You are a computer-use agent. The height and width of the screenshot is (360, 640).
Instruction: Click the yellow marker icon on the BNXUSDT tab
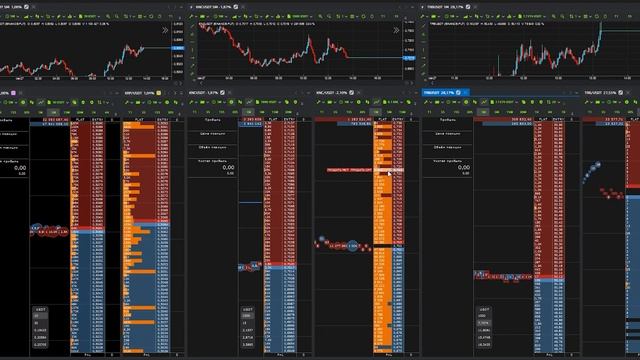coord(158,93)
